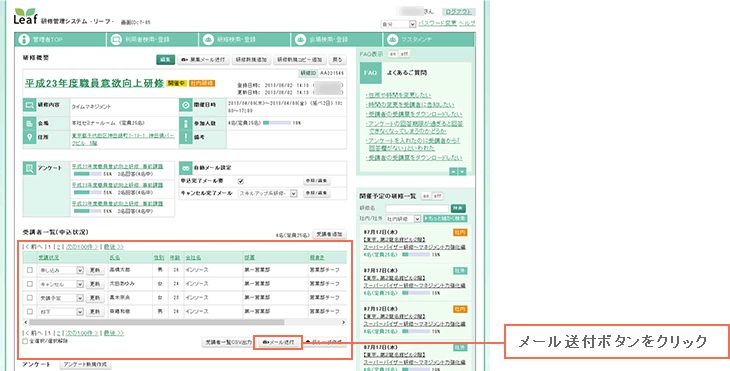Click the 研修内容 row icon
This screenshot has height=371, width=730.
pos(29,106)
